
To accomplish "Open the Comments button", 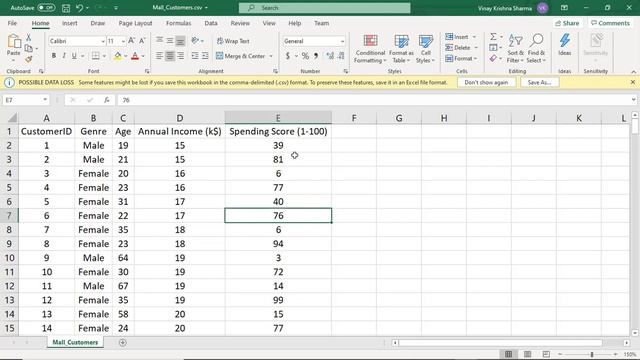I will [x=610, y=23].
